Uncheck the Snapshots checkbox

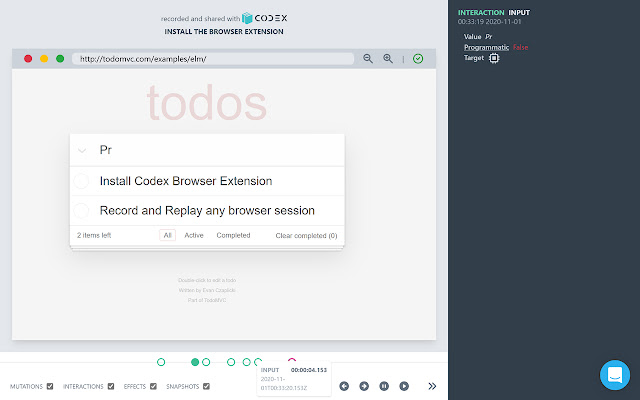206,386
